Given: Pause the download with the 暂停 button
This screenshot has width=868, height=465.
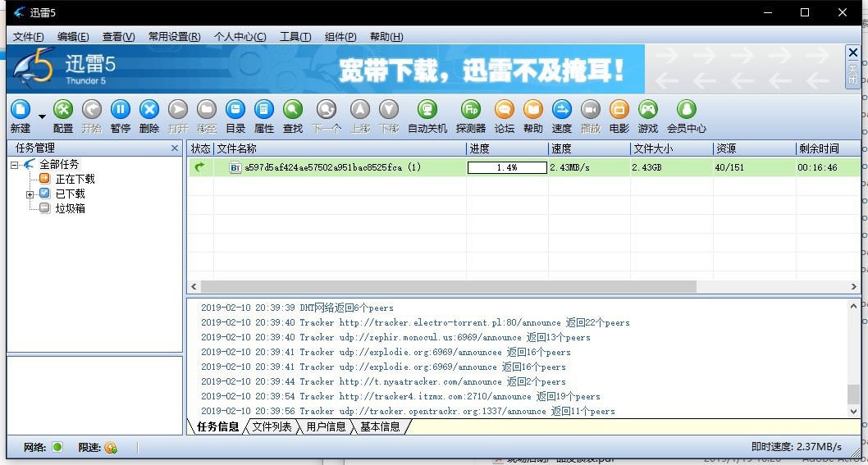Looking at the screenshot, I should (120, 109).
